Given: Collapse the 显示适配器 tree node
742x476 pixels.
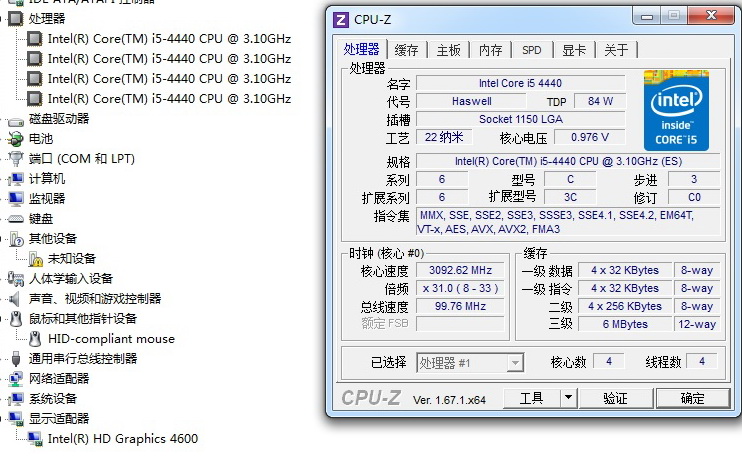Looking at the screenshot, I should click(3, 418).
